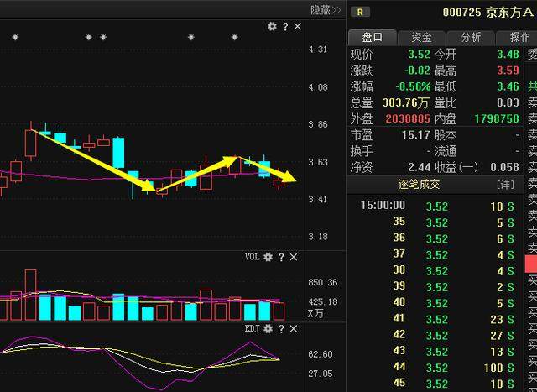Screen dimensions: 537x392
Task: Open the help question mark of the price chart
Action: click(x=285, y=26)
